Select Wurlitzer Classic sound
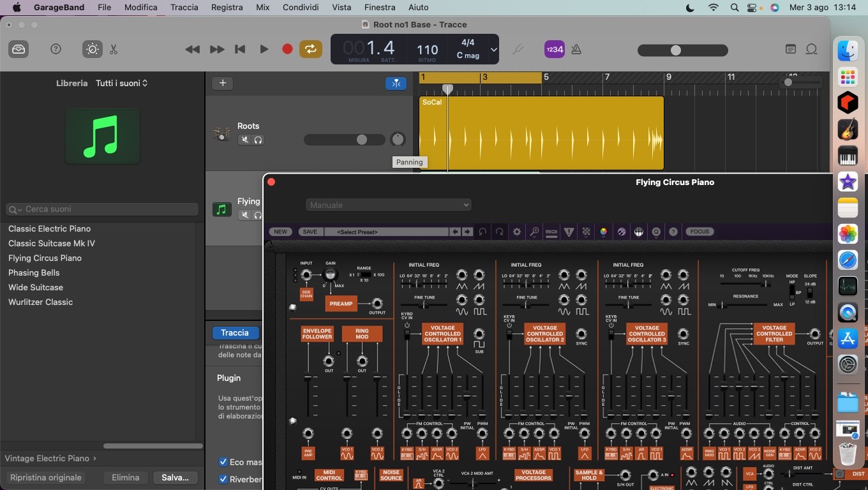Viewport: 868px width, 490px height. [40, 302]
